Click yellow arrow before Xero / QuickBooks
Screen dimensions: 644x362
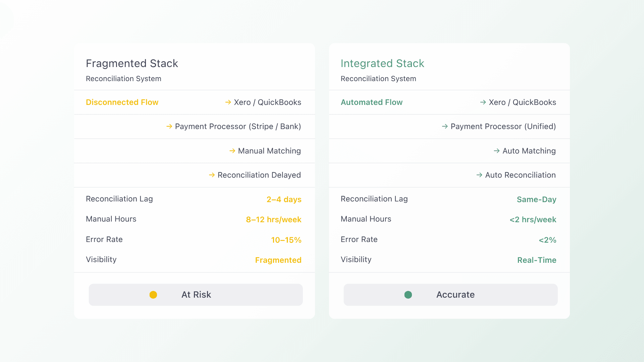click(x=228, y=102)
